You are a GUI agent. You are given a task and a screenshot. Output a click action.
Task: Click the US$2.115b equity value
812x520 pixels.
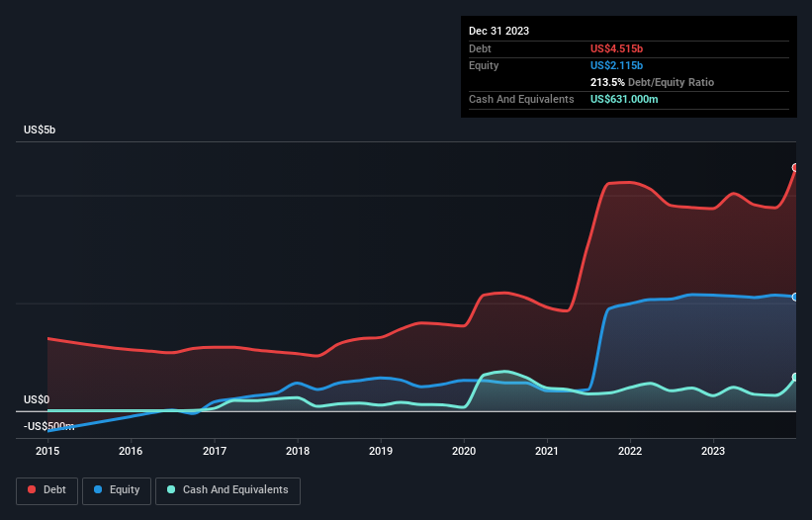point(616,65)
